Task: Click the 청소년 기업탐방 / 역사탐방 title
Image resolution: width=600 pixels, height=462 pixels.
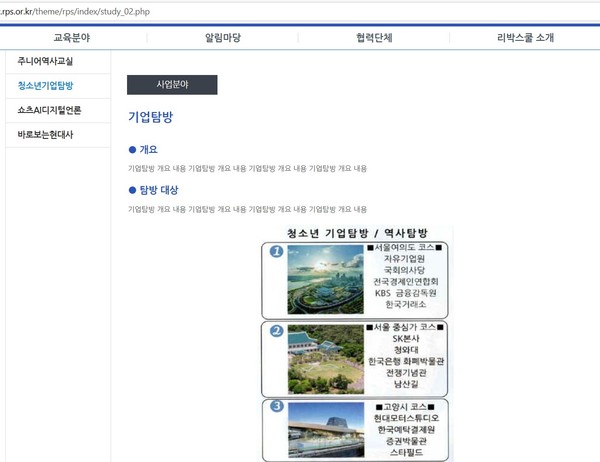Action: click(x=357, y=233)
